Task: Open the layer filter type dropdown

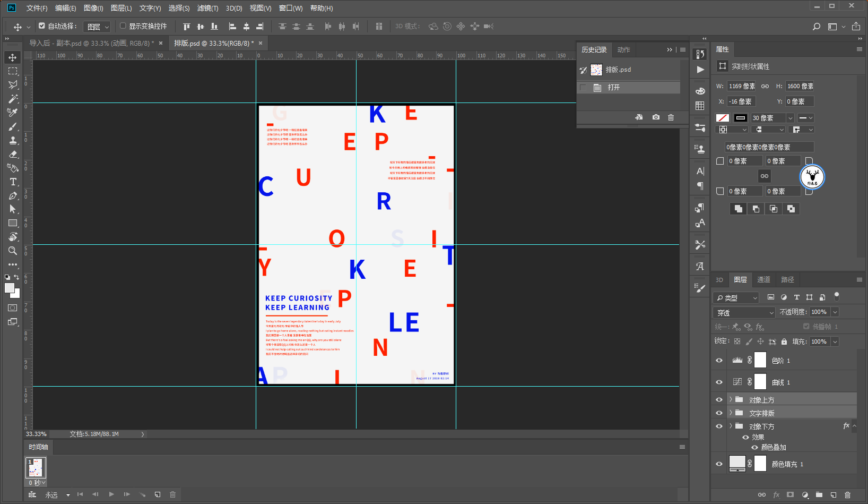Action: [736, 298]
